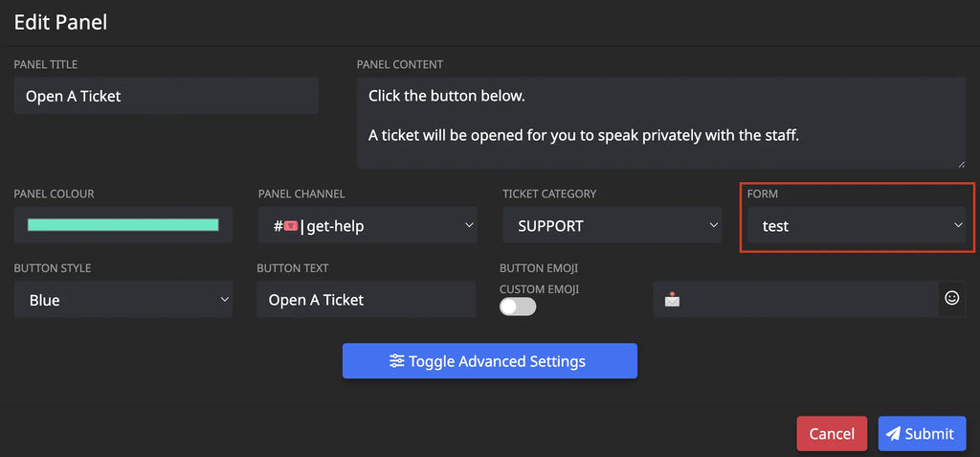Expand the Ticket Category dropdown showing SUPPORT
The width and height of the screenshot is (980, 457).
click(x=612, y=226)
